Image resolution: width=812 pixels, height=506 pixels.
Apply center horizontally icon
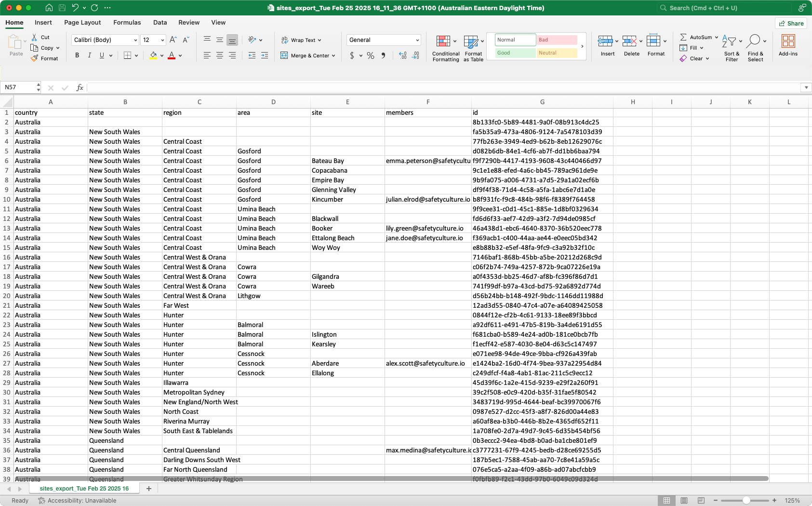click(220, 55)
